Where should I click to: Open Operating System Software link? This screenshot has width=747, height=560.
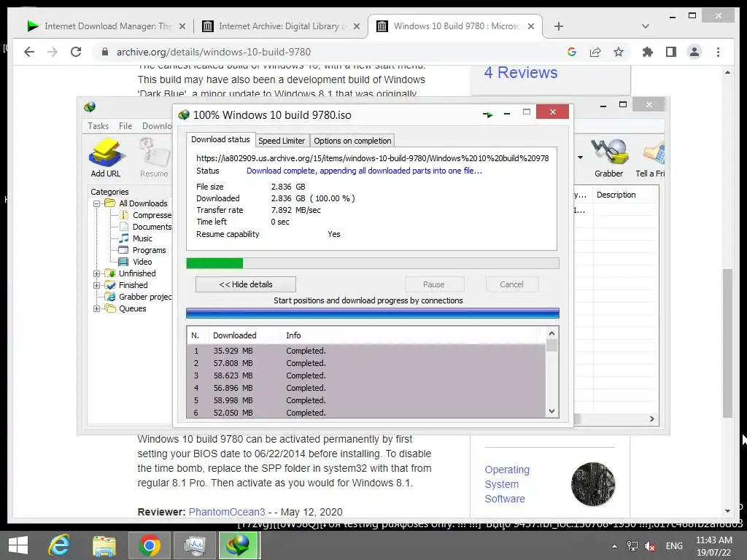507,484
